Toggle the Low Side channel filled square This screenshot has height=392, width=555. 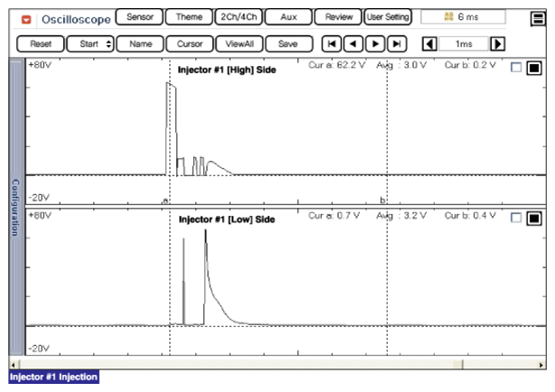[532, 218]
